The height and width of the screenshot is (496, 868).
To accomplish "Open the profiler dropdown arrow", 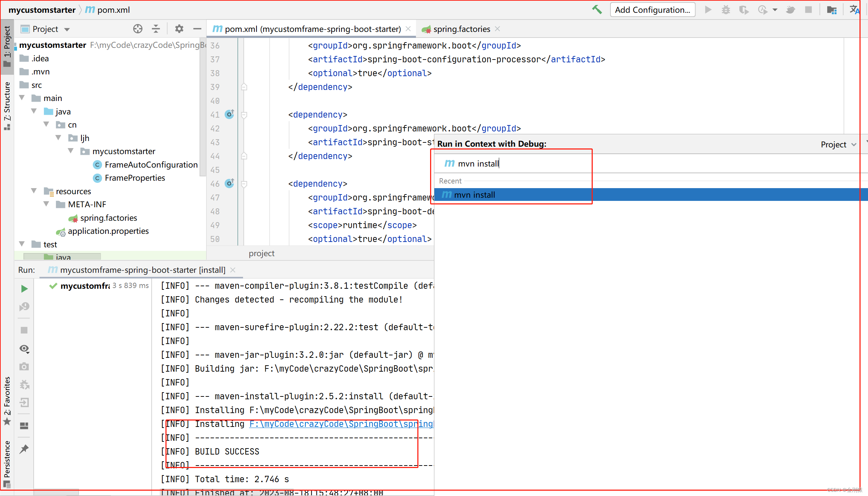I will click(x=775, y=10).
